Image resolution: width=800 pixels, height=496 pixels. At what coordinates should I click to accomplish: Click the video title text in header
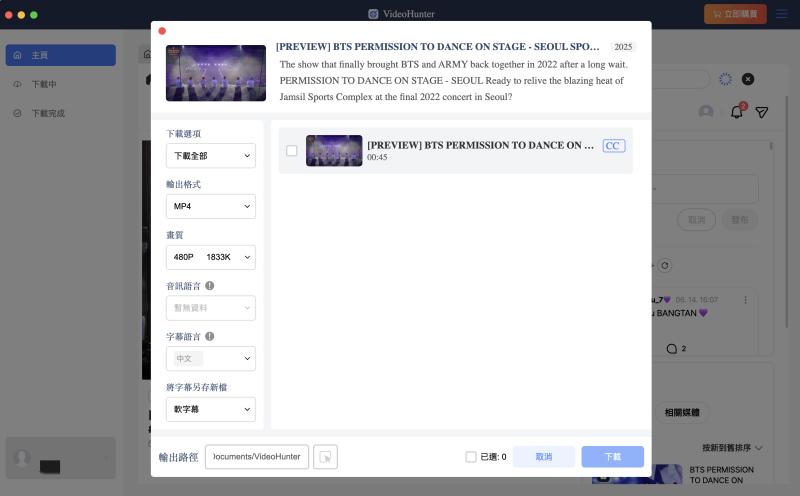pyautogui.click(x=438, y=46)
